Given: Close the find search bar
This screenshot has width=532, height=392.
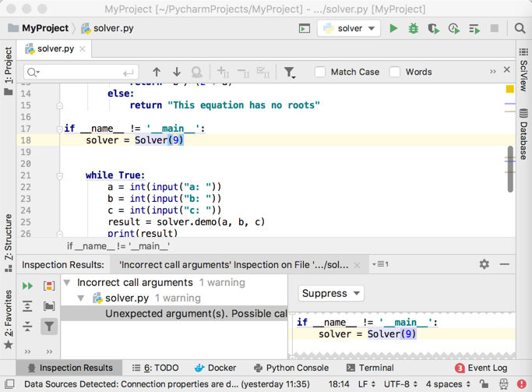Looking at the screenshot, I should click(x=507, y=69).
